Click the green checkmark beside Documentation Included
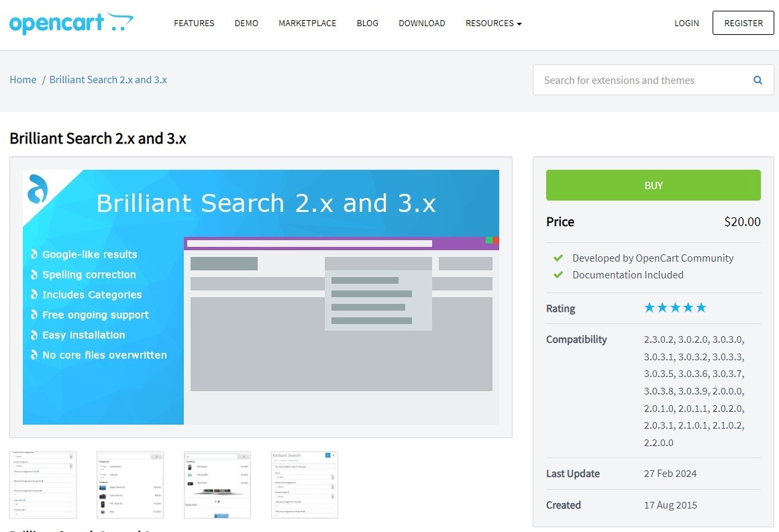This screenshot has width=779, height=532. 558,274
